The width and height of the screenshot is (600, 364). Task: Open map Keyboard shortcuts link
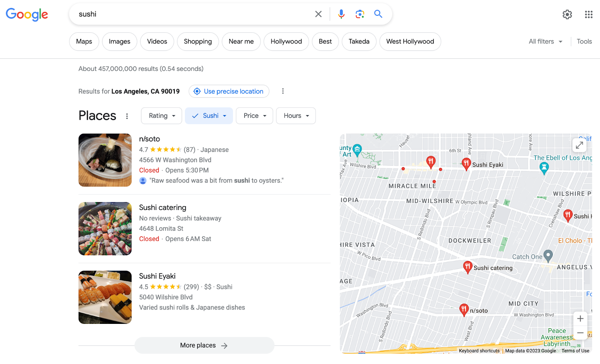click(479, 351)
